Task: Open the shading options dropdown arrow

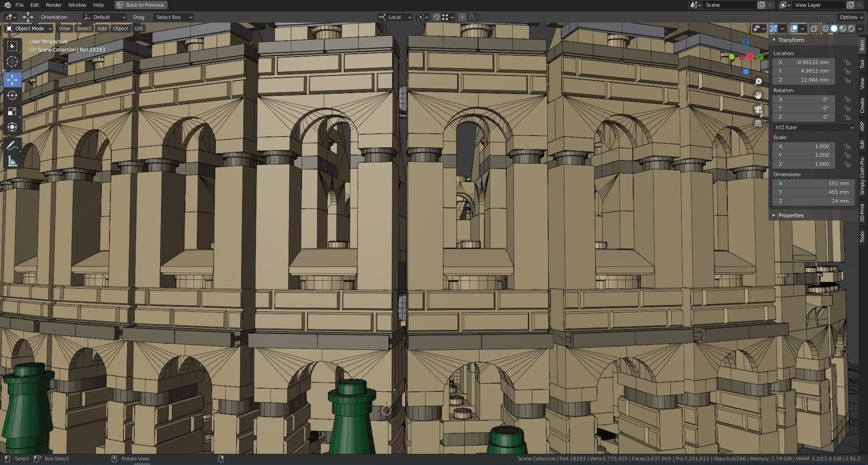Action: pyautogui.click(x=860, y=28)
